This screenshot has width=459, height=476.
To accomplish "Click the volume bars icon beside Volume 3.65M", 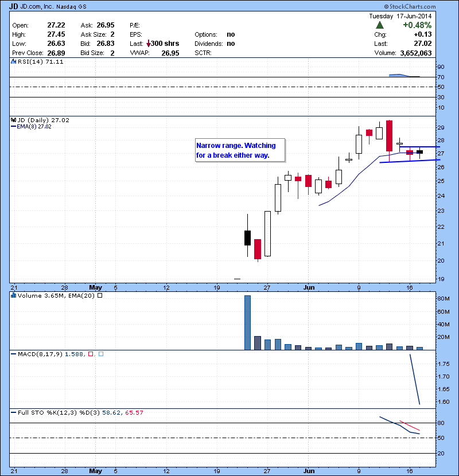I will coord(13,295).
